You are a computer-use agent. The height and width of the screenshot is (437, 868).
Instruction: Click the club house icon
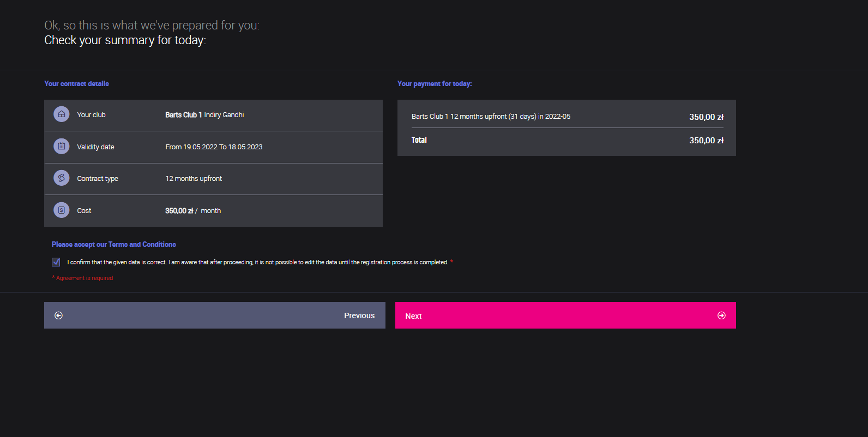pyautogui.click(x=61, y=114)
